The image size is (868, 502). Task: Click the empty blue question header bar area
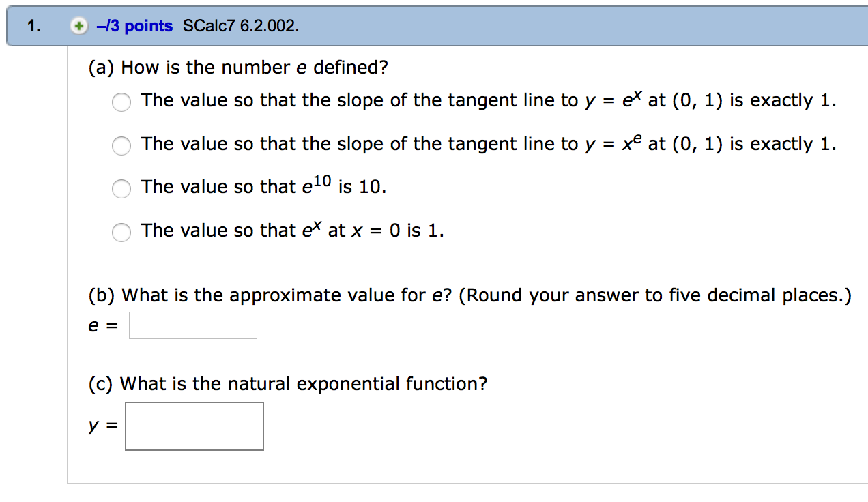coord(580,27)
